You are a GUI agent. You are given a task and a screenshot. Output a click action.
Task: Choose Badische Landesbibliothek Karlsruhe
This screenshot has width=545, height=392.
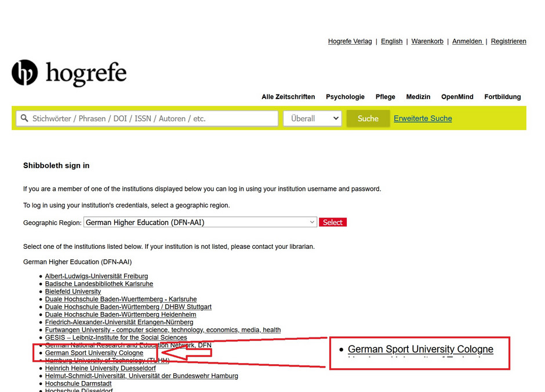[99, 284]
